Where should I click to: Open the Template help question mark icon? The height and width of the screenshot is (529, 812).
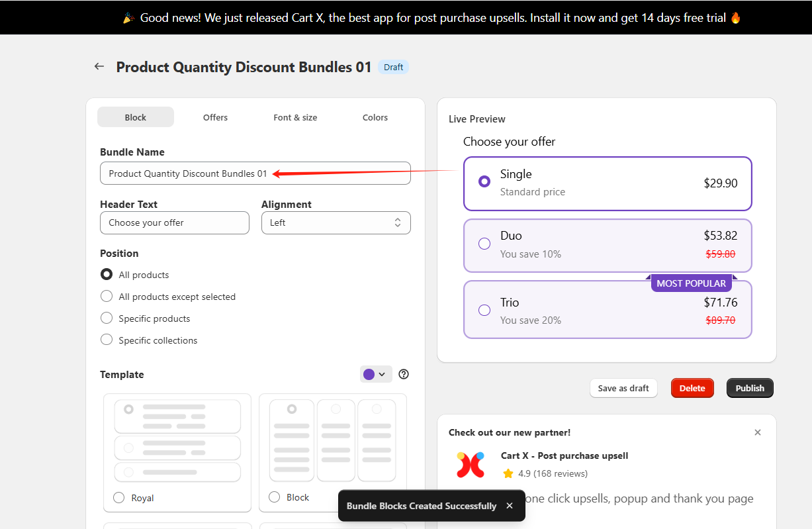tap(404, 374)
